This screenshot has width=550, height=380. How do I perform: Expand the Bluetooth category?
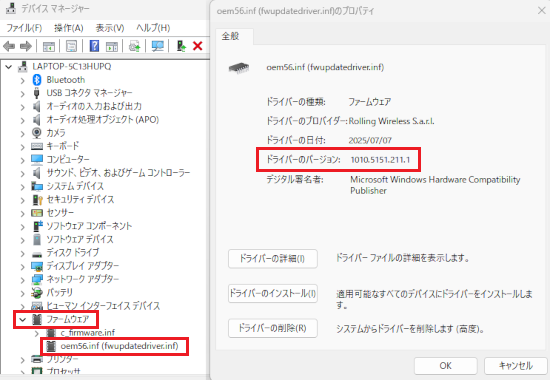point(22,80)
